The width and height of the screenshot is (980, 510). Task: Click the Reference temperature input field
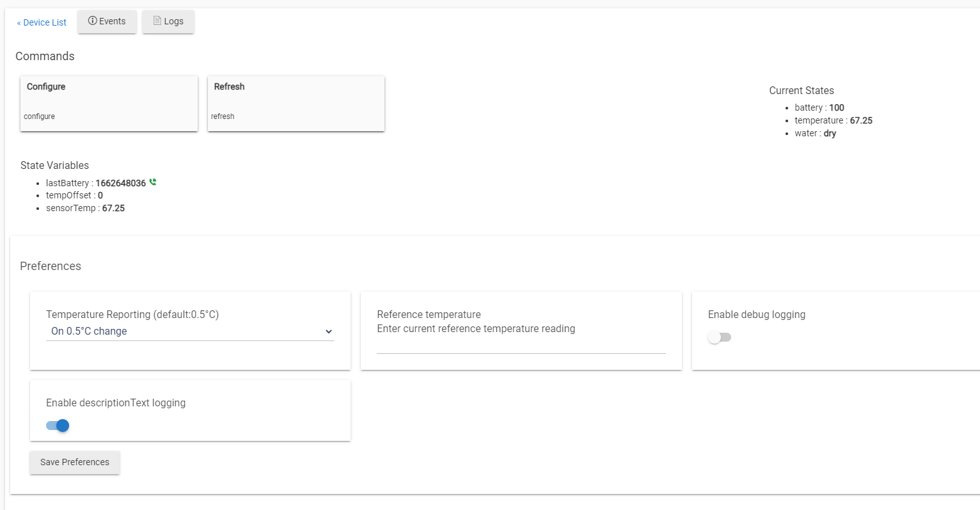pos(521,346)
